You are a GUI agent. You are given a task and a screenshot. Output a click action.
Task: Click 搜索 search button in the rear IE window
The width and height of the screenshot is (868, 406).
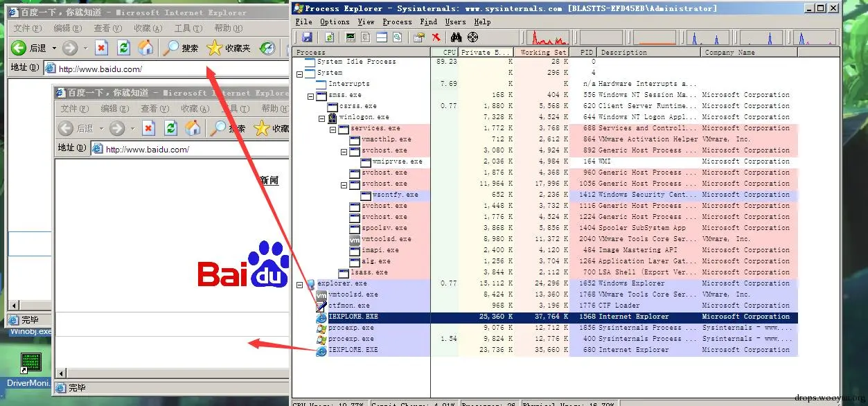pyautogui.click(x=180, y=48)
